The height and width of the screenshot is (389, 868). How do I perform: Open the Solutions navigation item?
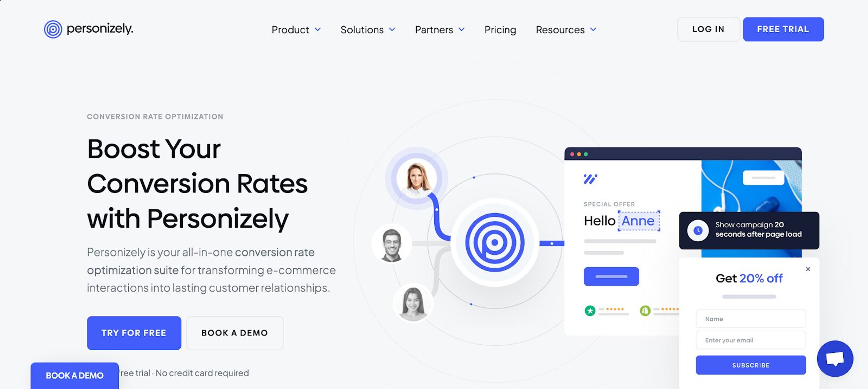(362, 30)
